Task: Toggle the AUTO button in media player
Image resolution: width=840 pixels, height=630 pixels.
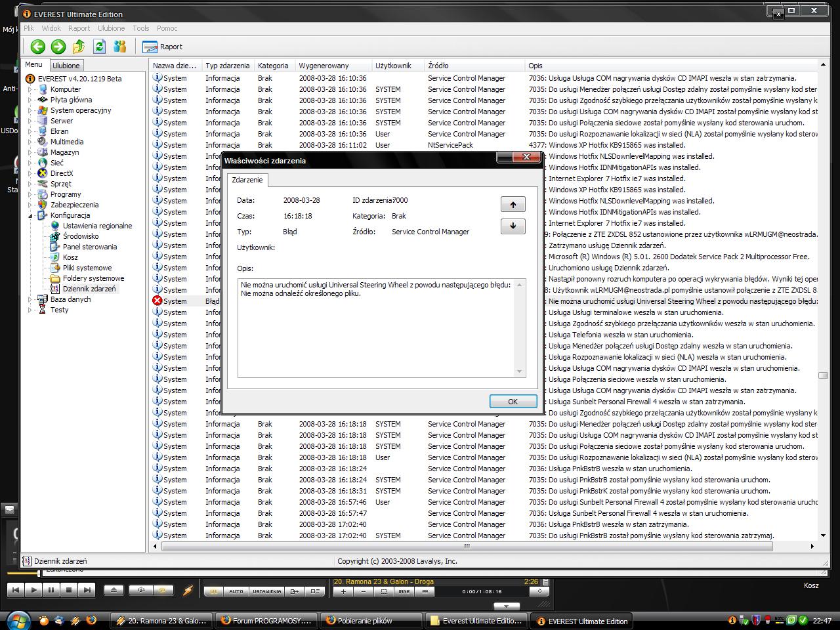Action: pos(236,591)
